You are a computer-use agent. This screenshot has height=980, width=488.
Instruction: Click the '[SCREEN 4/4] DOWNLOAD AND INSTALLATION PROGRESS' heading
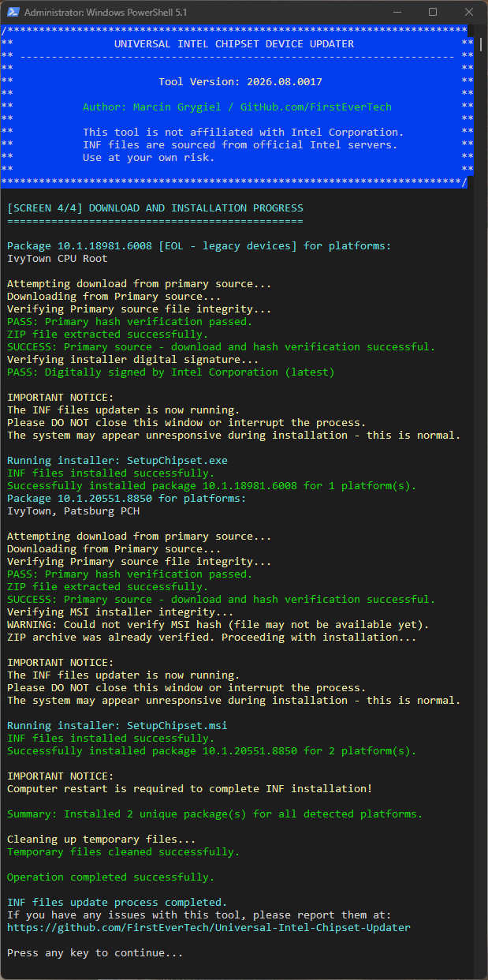(155, 208)
